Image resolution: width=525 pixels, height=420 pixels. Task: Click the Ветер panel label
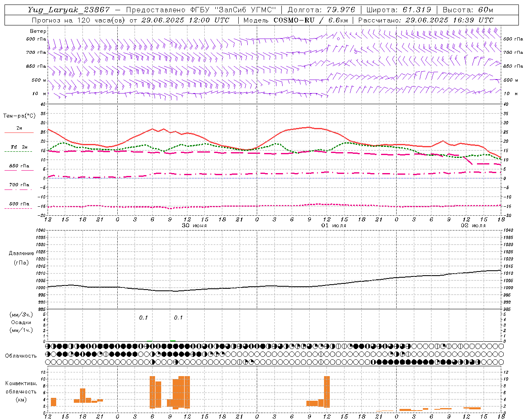(x=38, y=31)
